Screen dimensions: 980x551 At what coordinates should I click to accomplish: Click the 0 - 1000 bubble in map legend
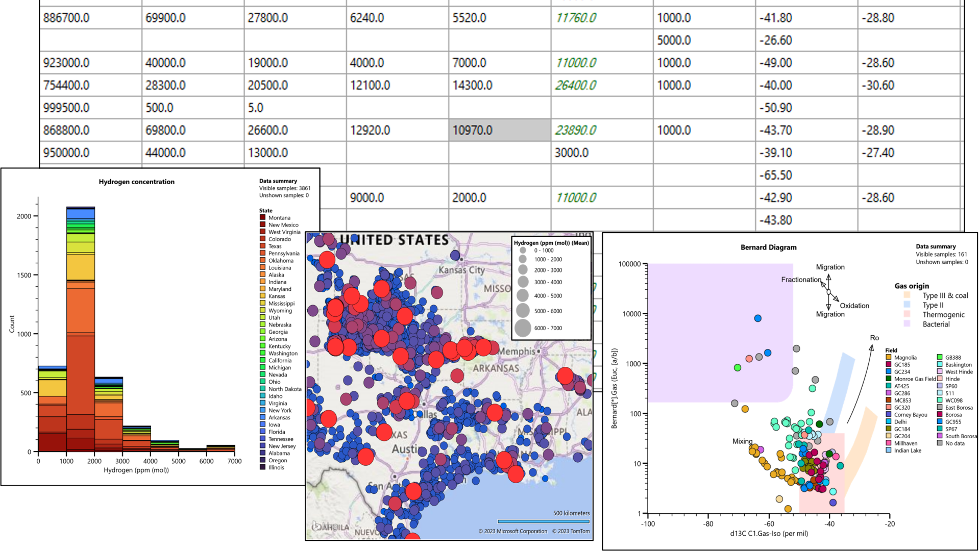pyautogui.click(x=523, y=251)
